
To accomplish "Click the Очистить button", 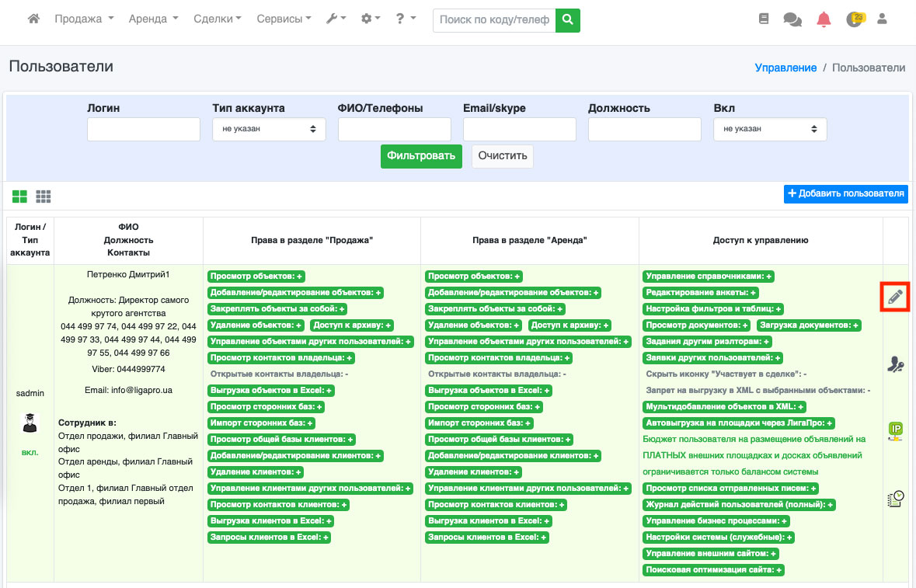I will [x=502, y=155].
